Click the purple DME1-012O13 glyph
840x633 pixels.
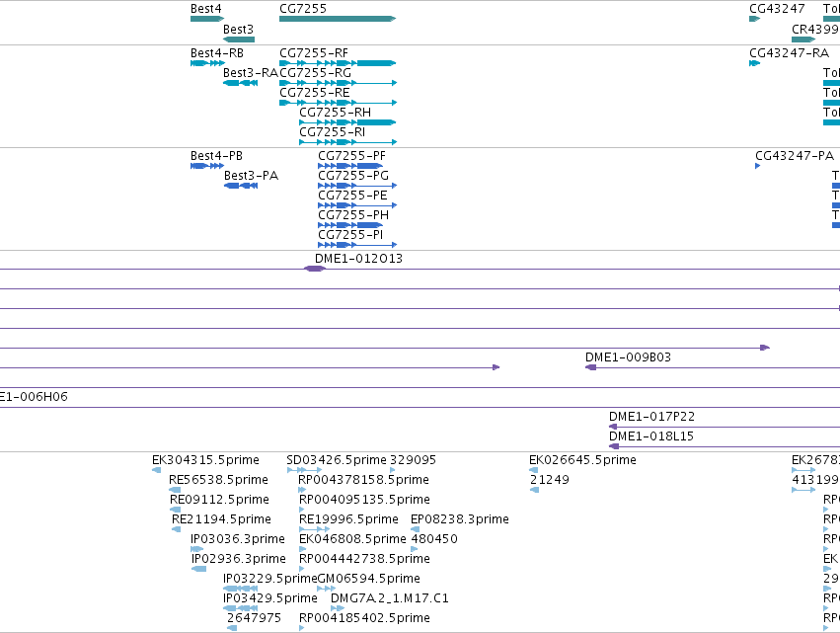click(x=315, y=269)
